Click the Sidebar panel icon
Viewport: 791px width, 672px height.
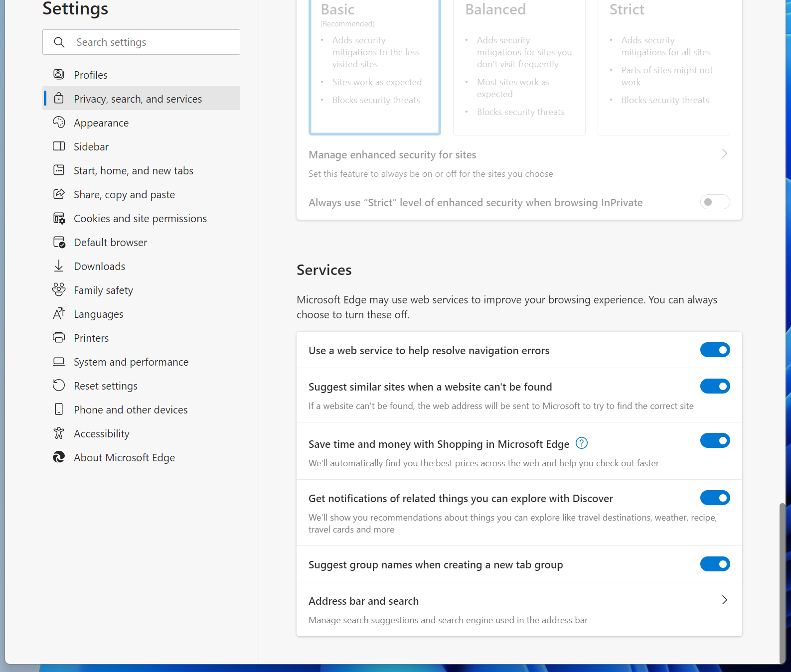click(x=59, y=146)
